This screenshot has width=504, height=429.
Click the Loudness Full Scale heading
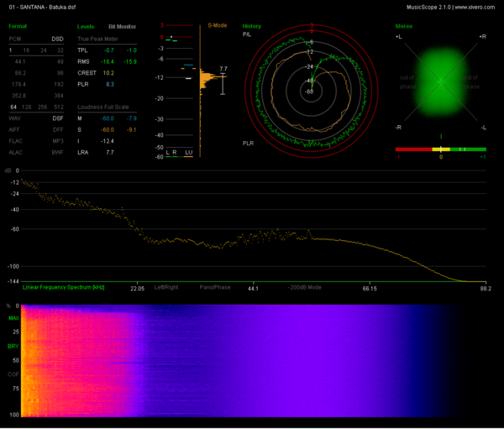click(x=102, y=107)
